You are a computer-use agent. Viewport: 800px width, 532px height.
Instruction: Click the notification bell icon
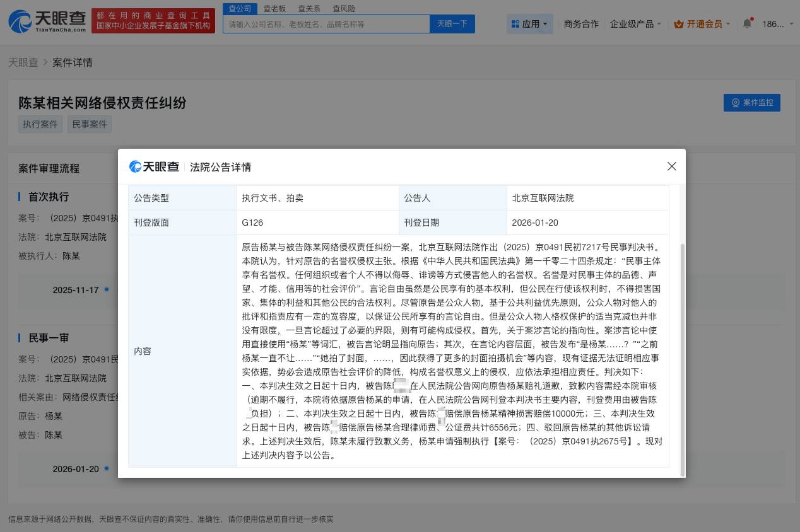coord(747,23)
